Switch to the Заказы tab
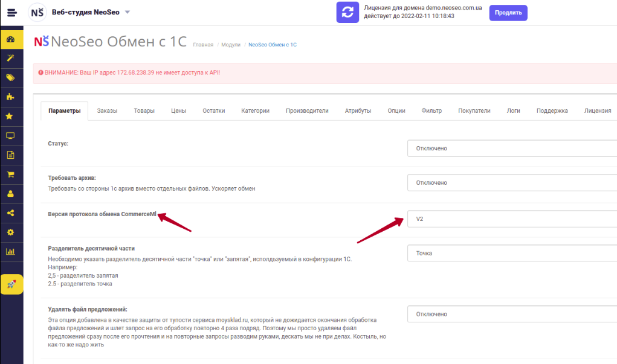This screenshot has height=364, width=617. coord(107,111)
